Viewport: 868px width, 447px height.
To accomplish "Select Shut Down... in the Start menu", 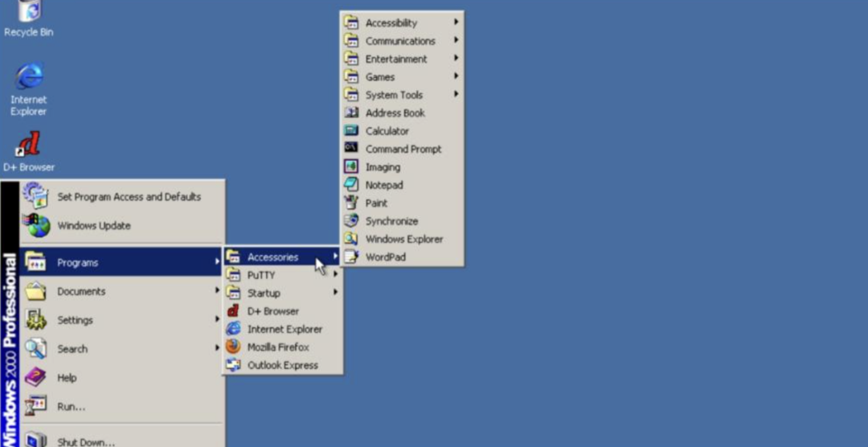I will [x=122, y=439].
